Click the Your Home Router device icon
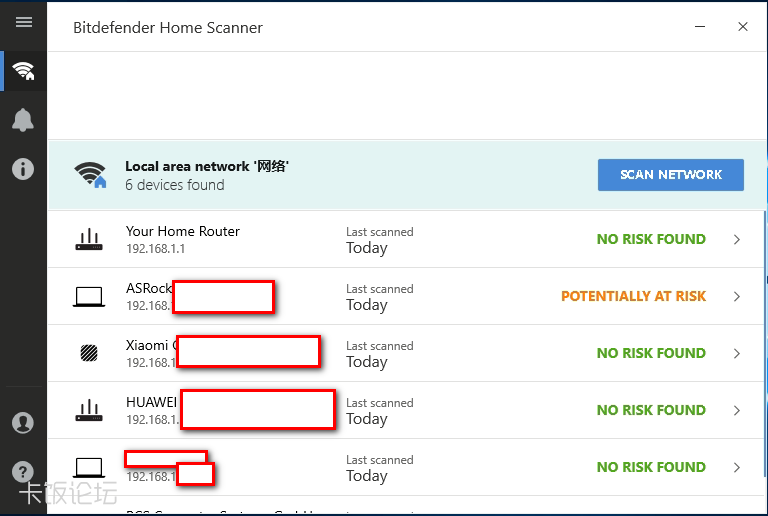768x516 pixels. tap(89, 239)
